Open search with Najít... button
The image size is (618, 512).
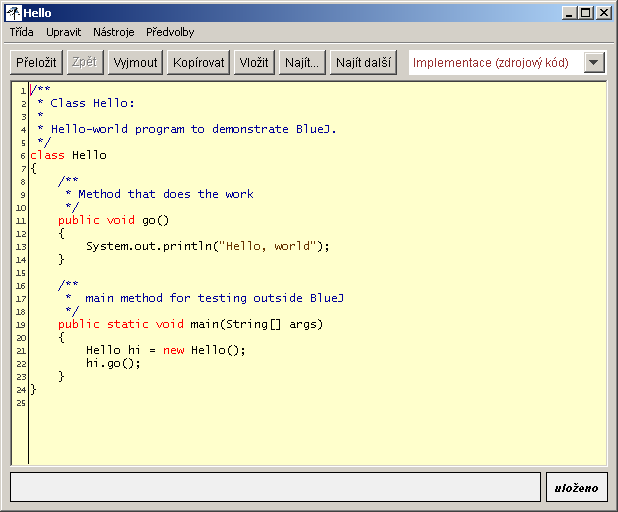[x=302, y=62]
